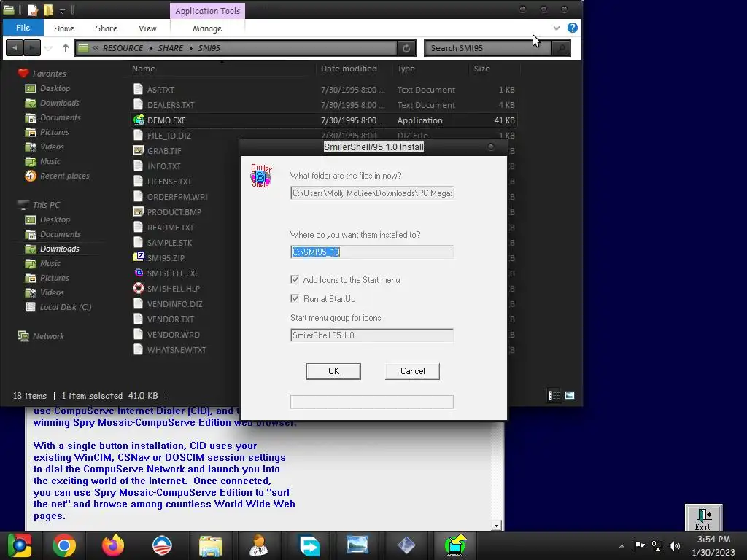
Task: Switch to details view layout icon
Action: (554, 395)
